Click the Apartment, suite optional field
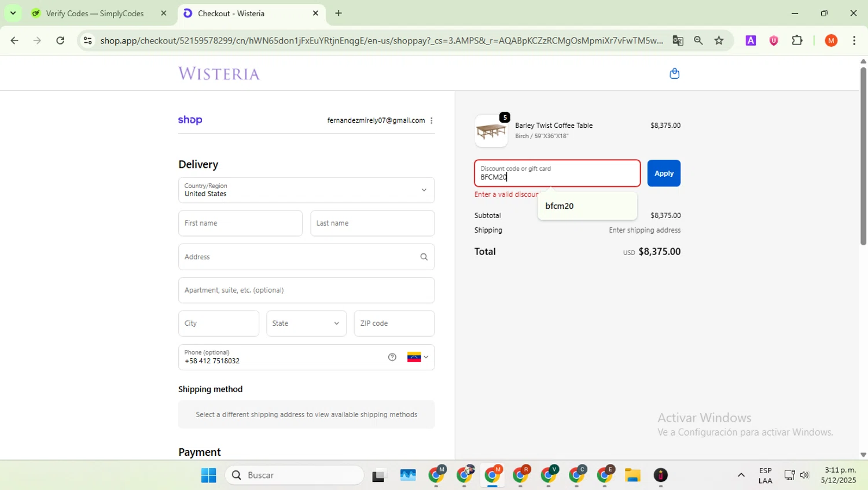The image size is (868, 490). (306, 290)
